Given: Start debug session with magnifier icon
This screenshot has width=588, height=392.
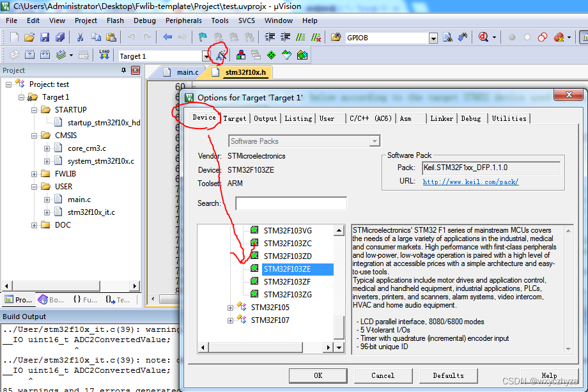Looking at the screenshot, I should coord(483,37).
